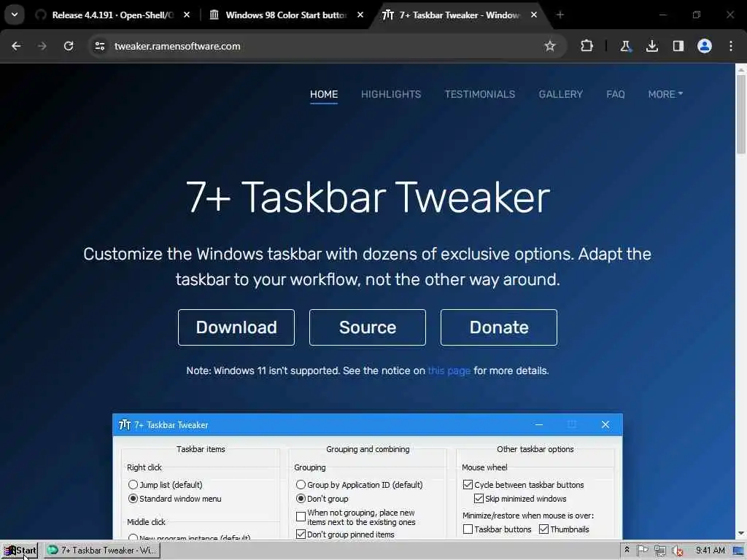
Task: Bookmark this page with the star icon
Action: point(550,46)
